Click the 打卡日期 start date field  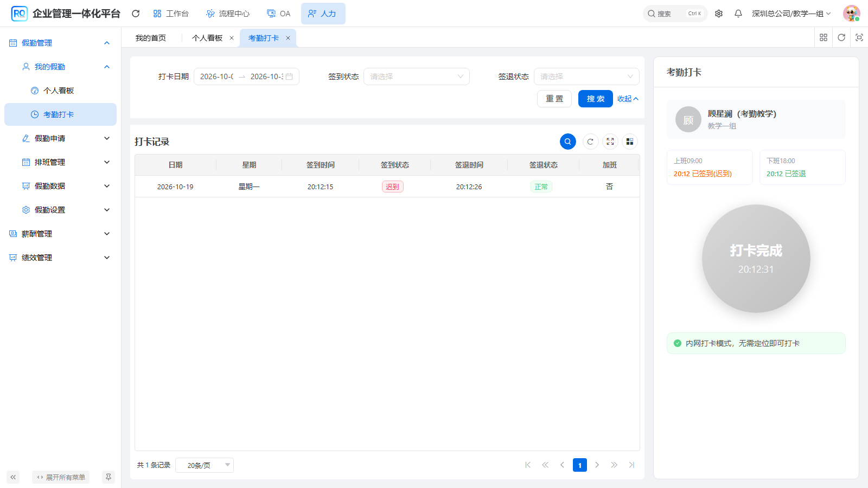point(217,76)
